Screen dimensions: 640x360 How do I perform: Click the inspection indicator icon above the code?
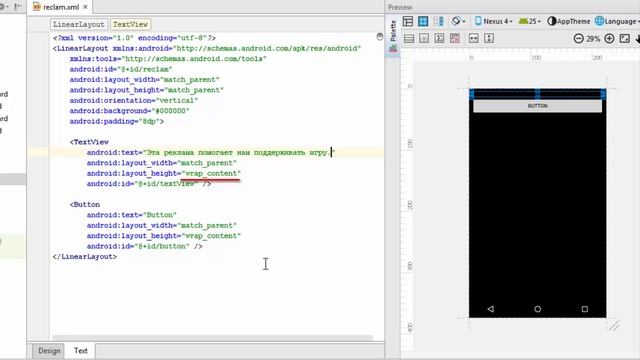tap(380, 37)
